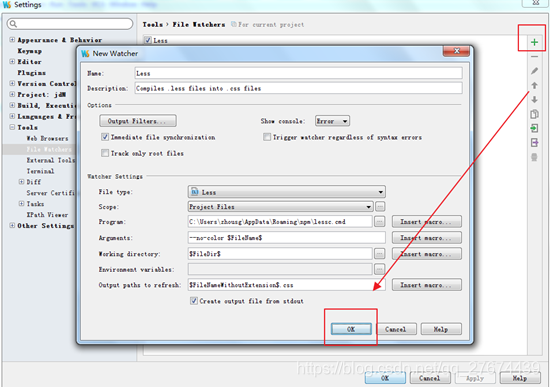Click Insert macro for Program field
550x387 pixels.
pos(427,222)
